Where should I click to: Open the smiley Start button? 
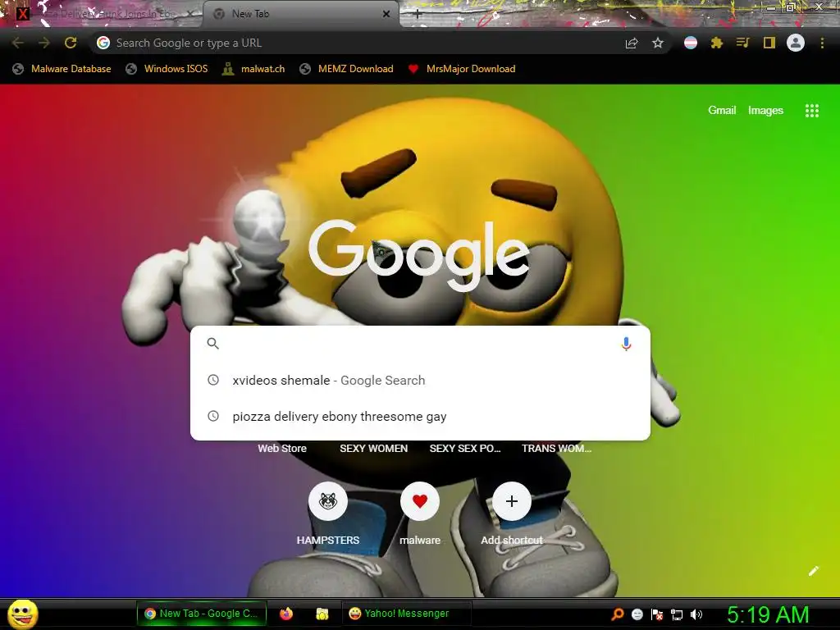(23, 614)
